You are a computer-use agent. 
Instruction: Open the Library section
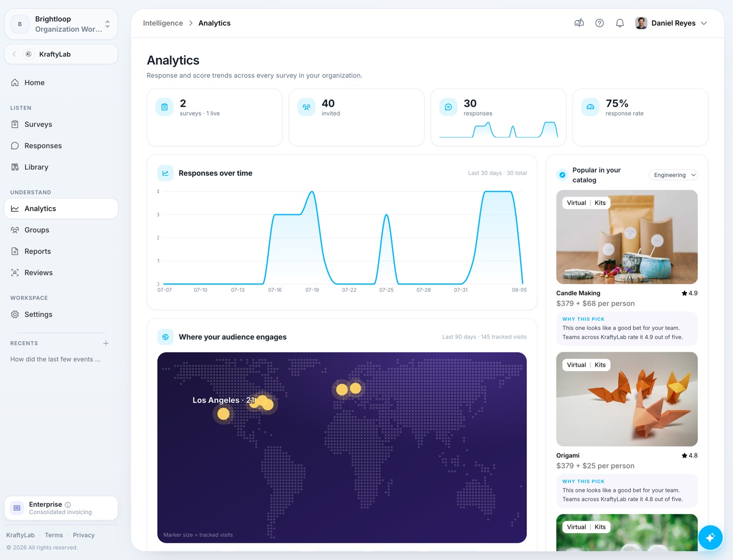61,167
